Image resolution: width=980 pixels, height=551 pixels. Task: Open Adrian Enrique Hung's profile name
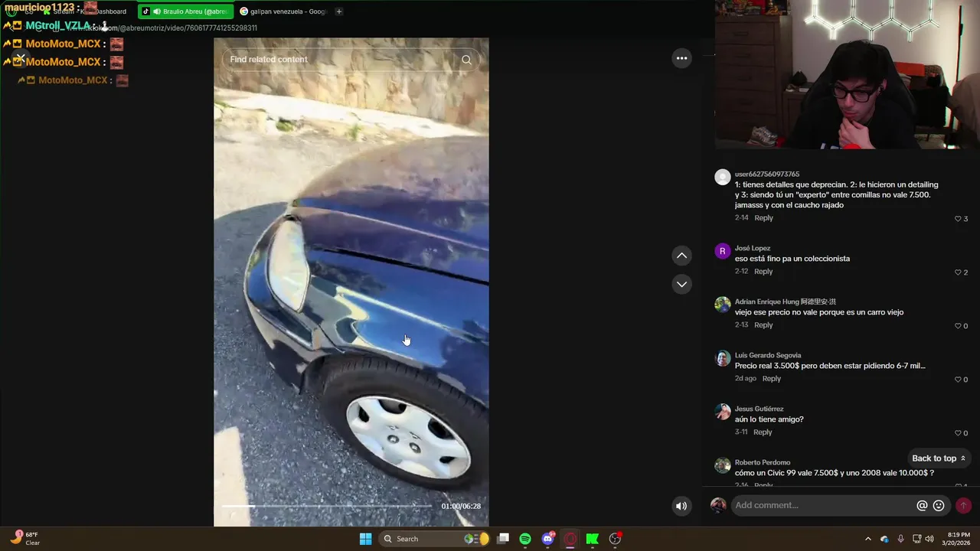[786, 302]
